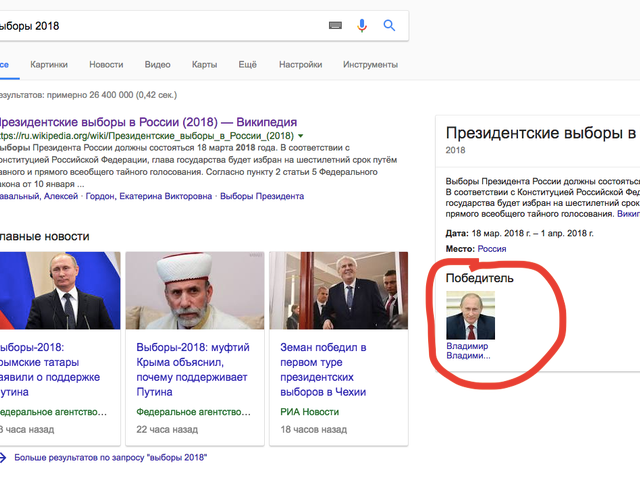
Task: Open the Настройки dropdown
Action: click(300, 64)
